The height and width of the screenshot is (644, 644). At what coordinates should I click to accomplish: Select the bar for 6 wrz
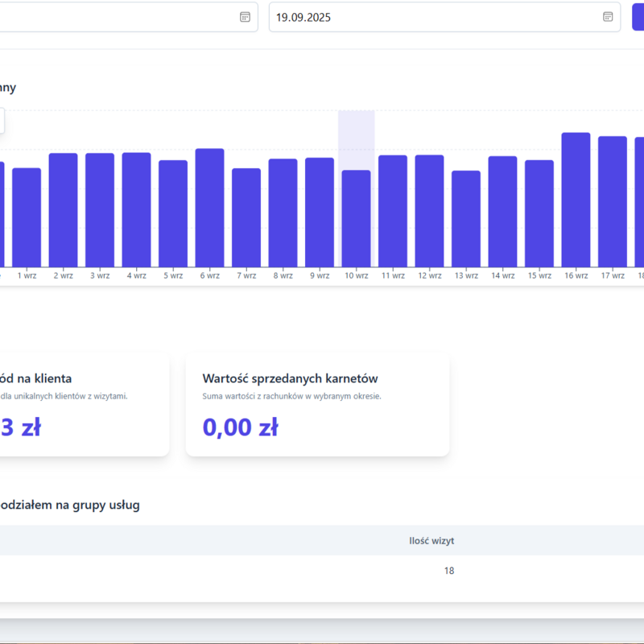click(209, 208)
